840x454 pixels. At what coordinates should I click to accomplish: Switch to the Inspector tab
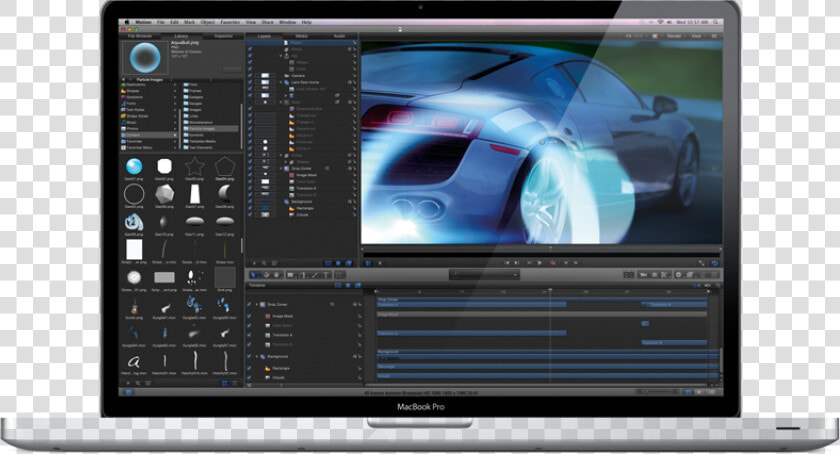(x=224, y=36)
